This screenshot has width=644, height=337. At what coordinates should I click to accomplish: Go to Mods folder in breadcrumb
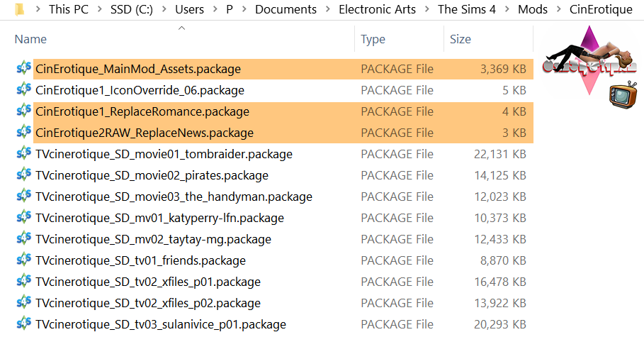click(x=533, y=9)
